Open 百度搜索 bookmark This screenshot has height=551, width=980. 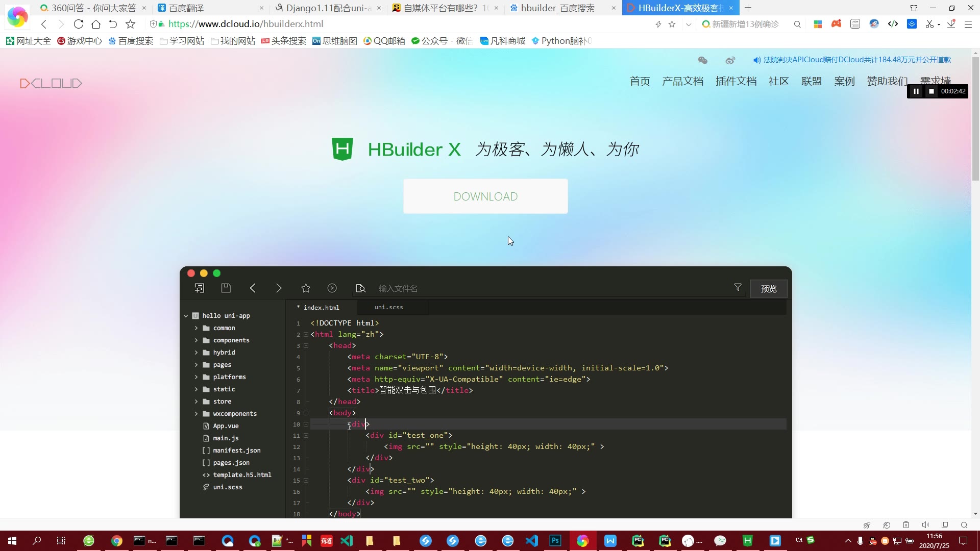pyautogui.click(x=131, y=41)
